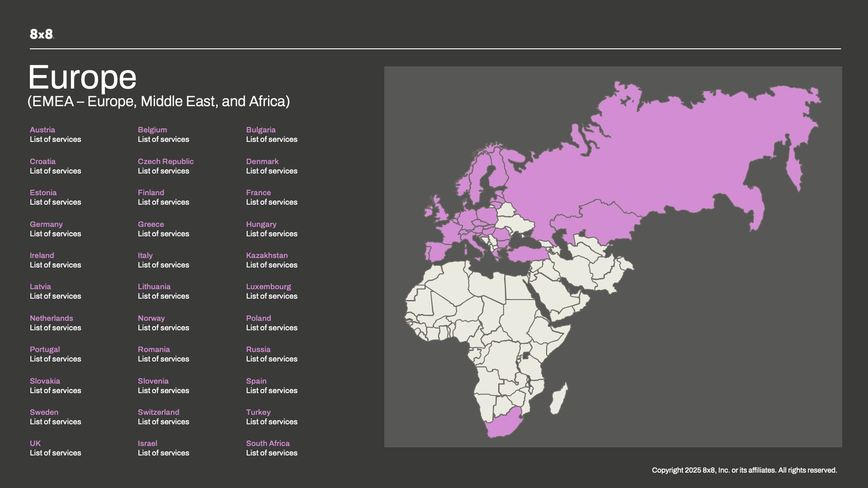The height and width of the screenshot is (488, 868).
Task: Open Israel's List of services link
Action: point(163,453)
